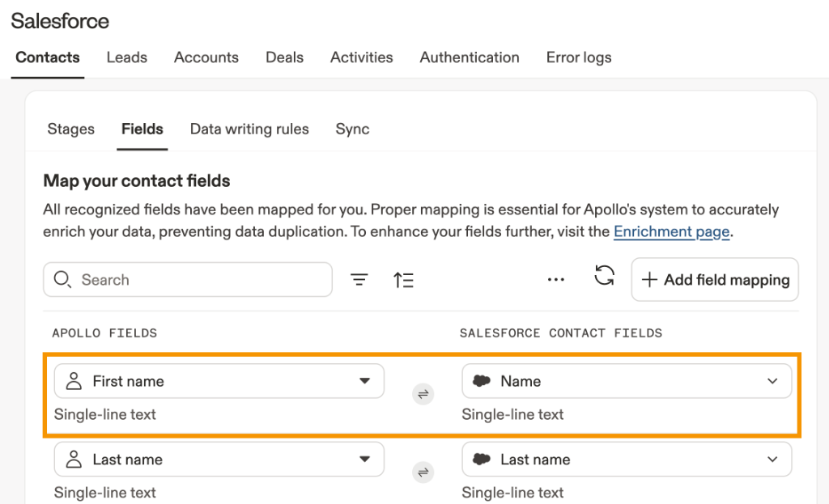Click the caret arrow in Apollo Last name field
Image resolution: width=829 pixels, height=504 pixels.
click(x=364, y=459)
